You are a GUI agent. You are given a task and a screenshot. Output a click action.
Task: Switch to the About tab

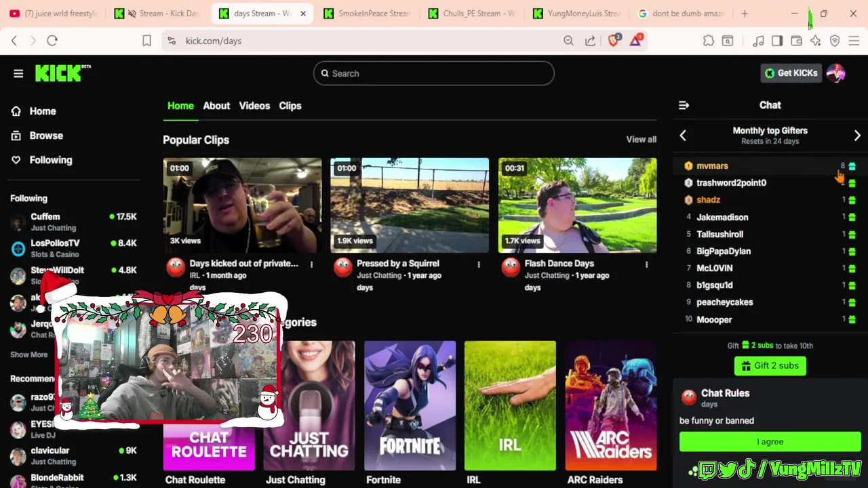[216, 106]
